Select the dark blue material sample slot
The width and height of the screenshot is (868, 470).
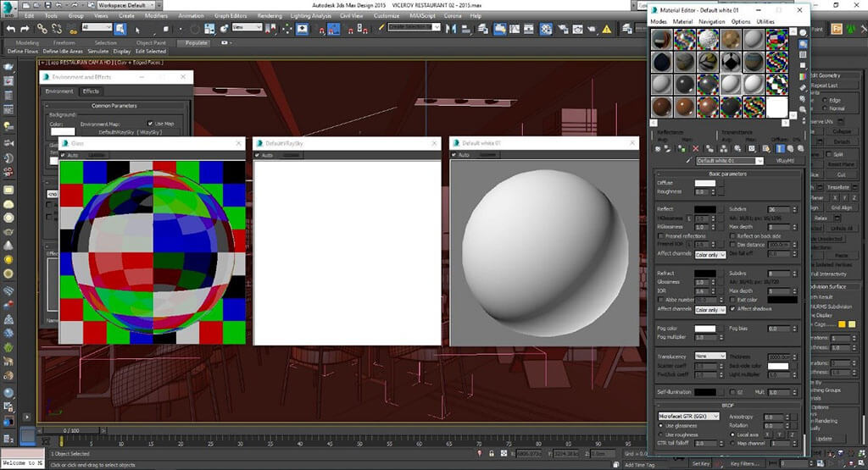(663, 63)
